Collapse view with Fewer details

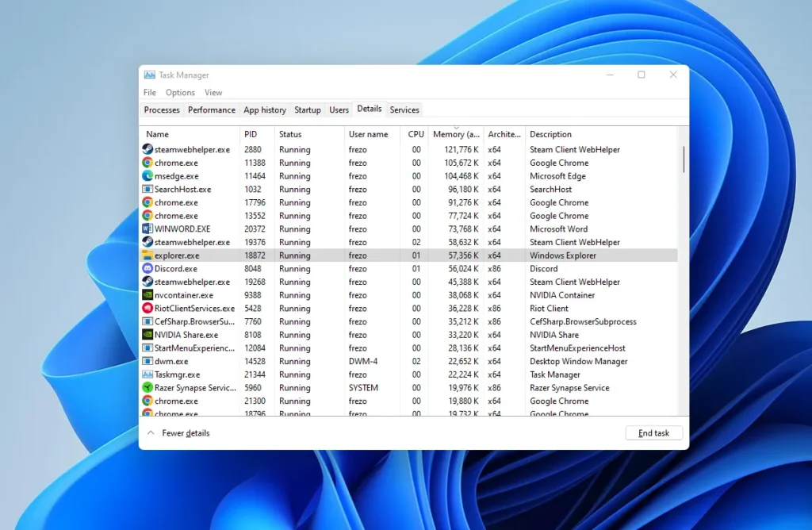point(178,433)
